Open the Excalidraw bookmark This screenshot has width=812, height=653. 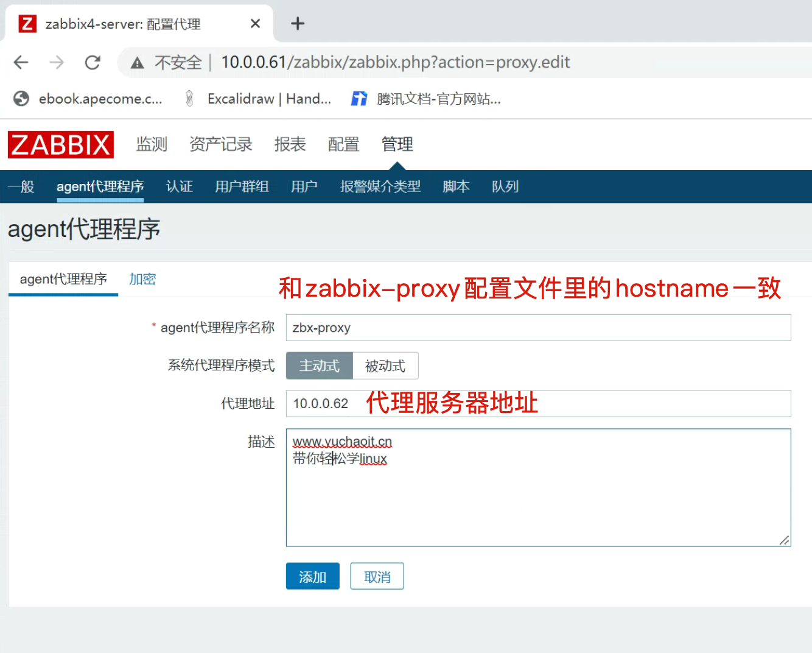258,99
